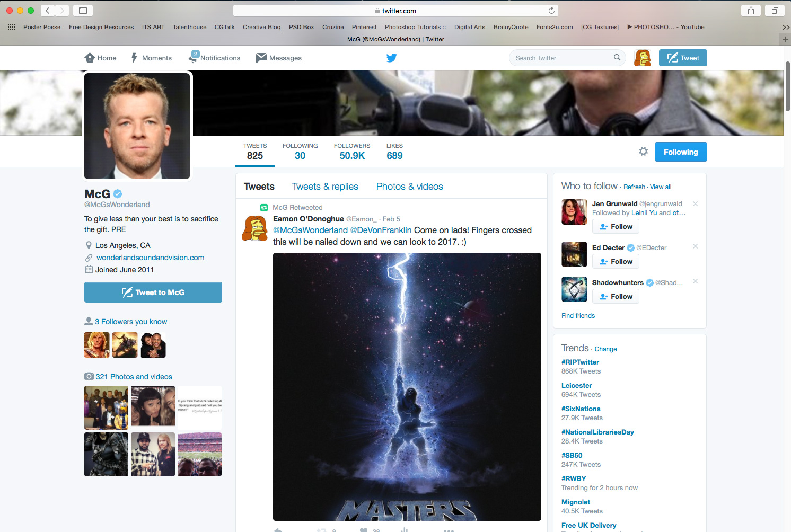Screen dimensions: 791x532
Task: Switch to Tweets & replies tab
Action: point(325,187)
